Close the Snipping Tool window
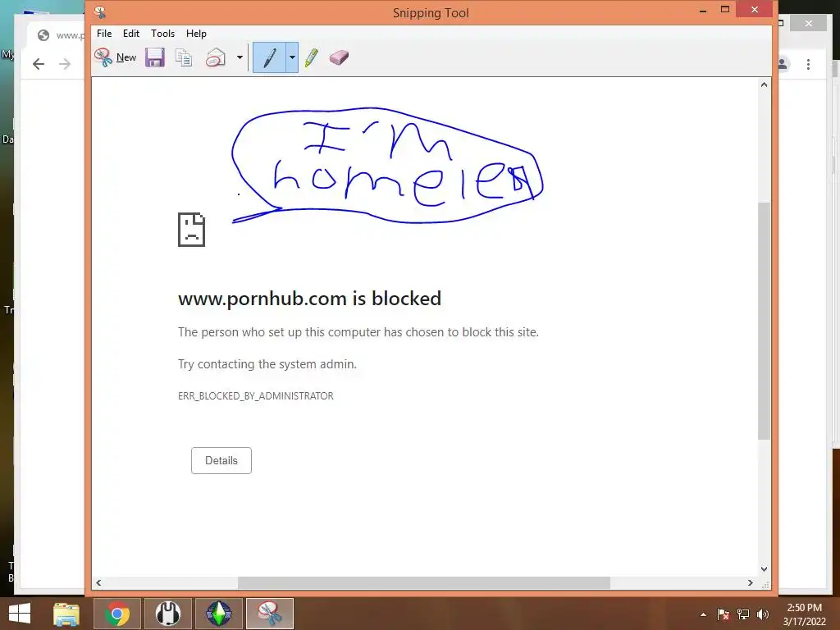840x630 pixels. point(755,9)
